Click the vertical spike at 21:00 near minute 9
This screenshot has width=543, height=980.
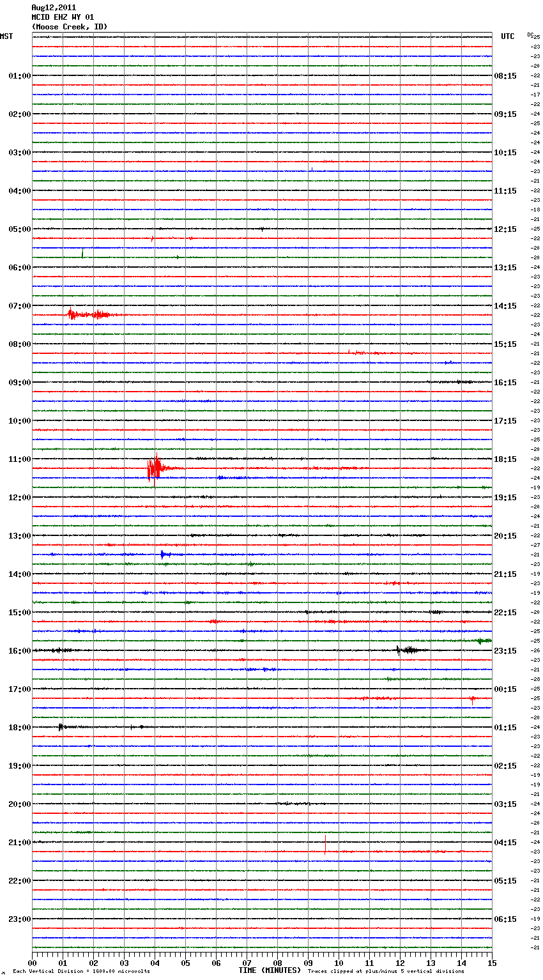pyautogui.click(x=325, y=844)
